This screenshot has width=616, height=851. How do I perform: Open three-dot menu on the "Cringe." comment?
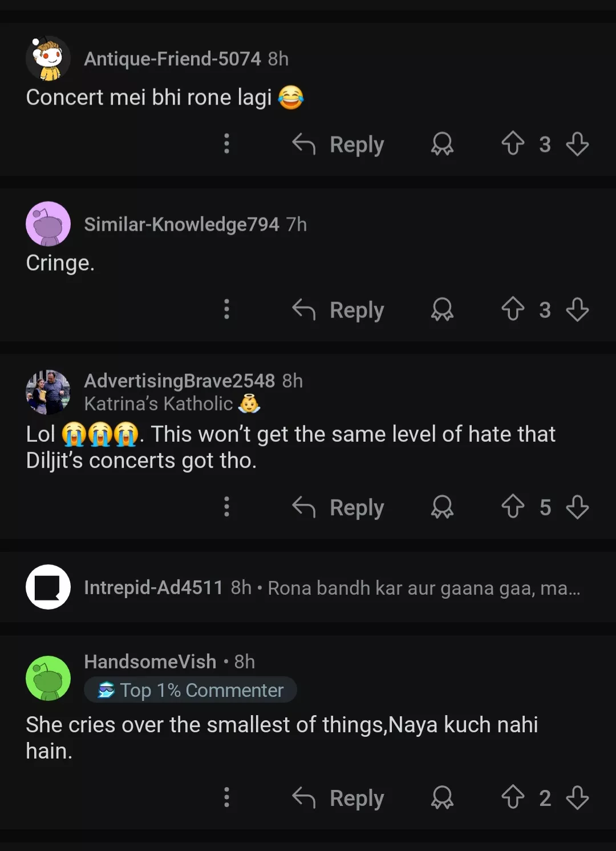tap(226, 309)
